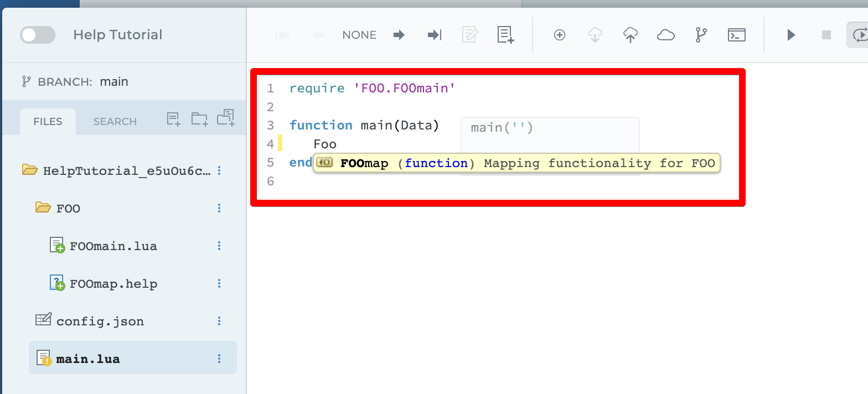Open FOOmain.lua file
This screenshot has height=394, width=868.
tap(113, 246)
